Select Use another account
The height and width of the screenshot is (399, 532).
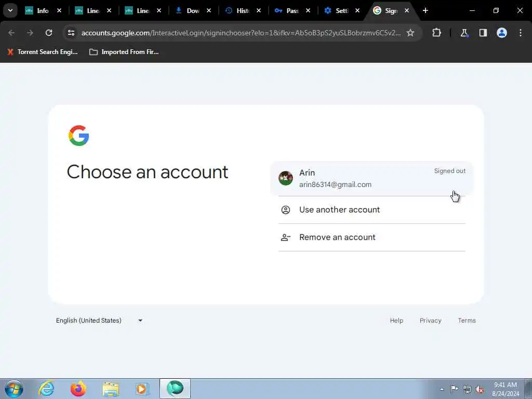click(371, 210)
